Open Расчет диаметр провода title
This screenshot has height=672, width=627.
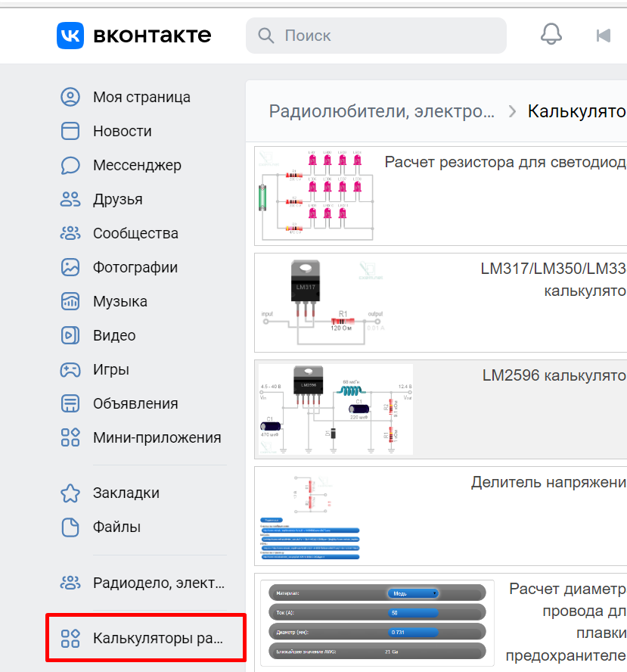pos(566,622)
